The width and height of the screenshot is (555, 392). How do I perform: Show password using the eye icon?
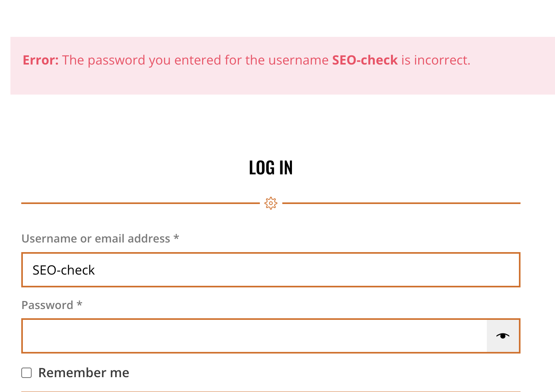(x=503, y=336)
